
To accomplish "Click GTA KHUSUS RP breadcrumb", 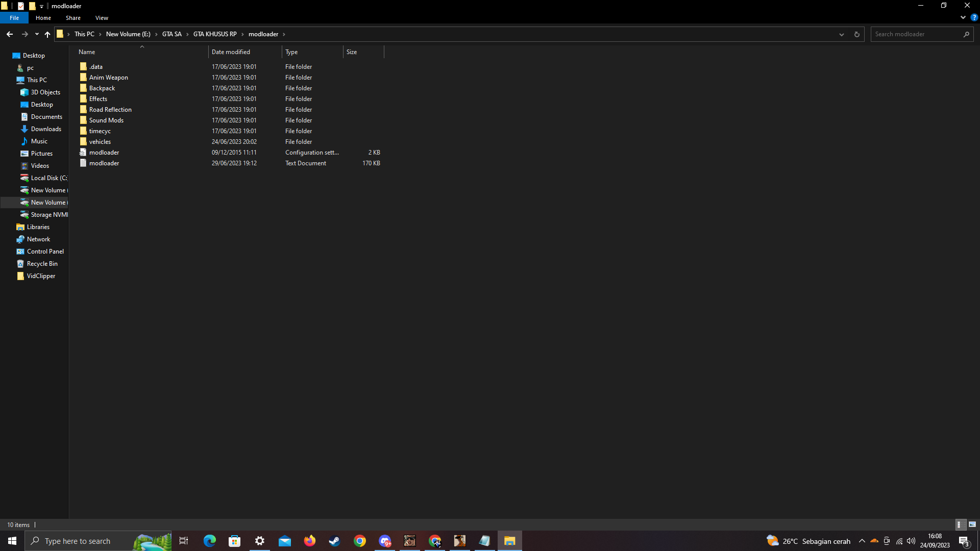I will (x=215, y=34).
